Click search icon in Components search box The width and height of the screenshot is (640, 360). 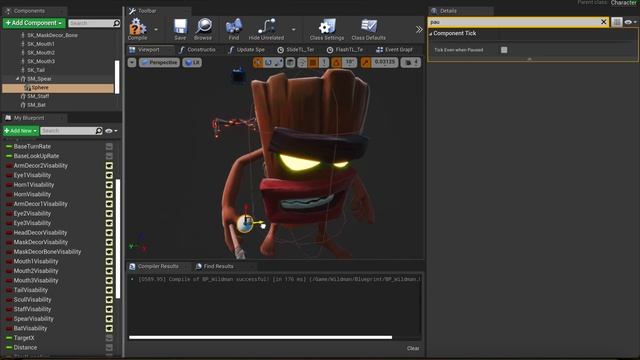116,23
